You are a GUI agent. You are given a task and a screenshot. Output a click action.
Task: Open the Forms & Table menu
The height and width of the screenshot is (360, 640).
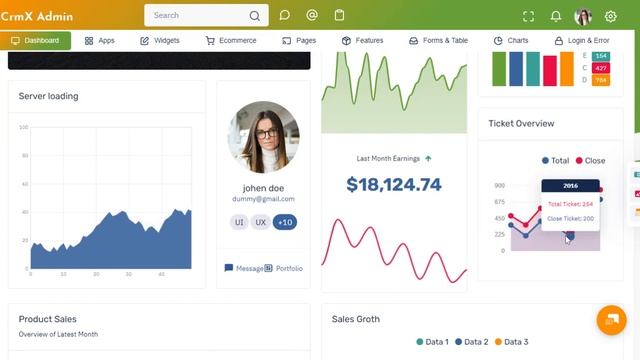438,40
